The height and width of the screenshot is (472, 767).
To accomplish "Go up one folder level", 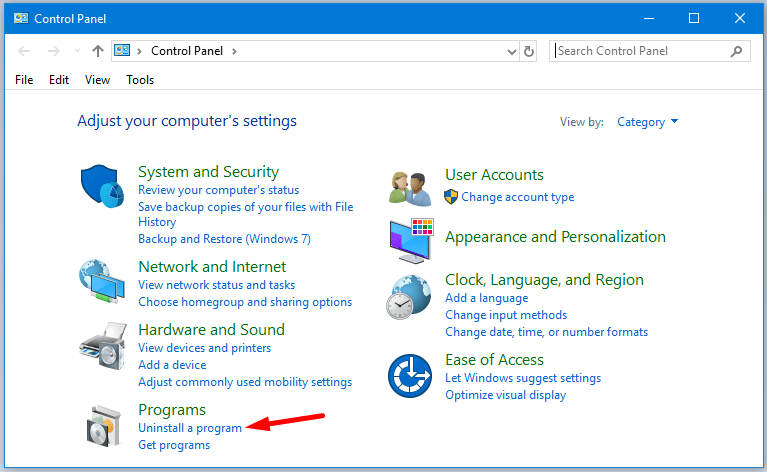I will [98, 51].
